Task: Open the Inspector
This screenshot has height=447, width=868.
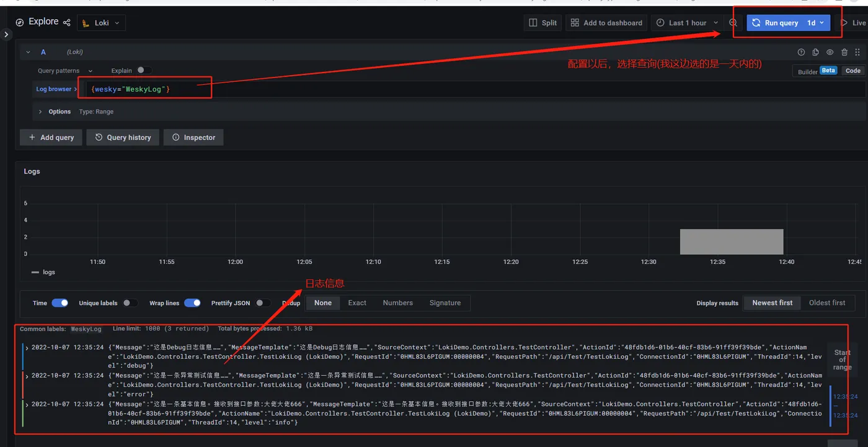Action: [x=193, y=138]
